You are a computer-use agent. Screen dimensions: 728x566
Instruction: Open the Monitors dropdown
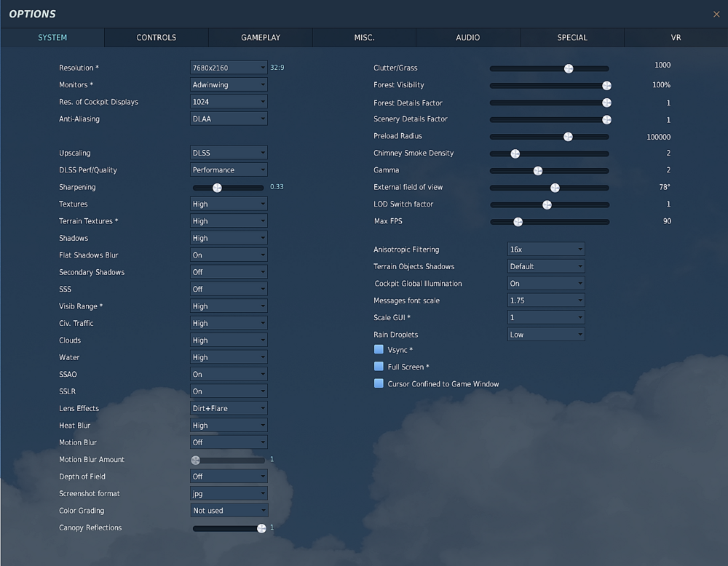(x=229, y=85)
